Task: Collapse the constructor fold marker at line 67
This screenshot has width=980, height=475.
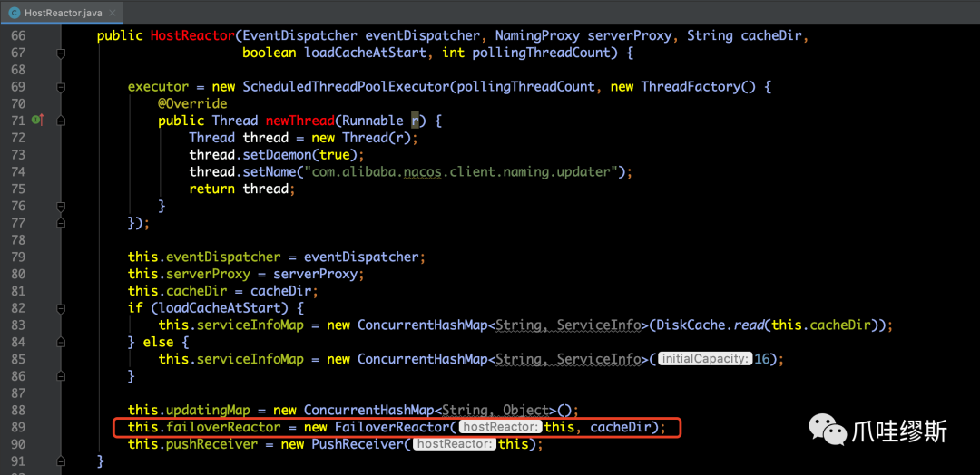Action: pos(61,53)
